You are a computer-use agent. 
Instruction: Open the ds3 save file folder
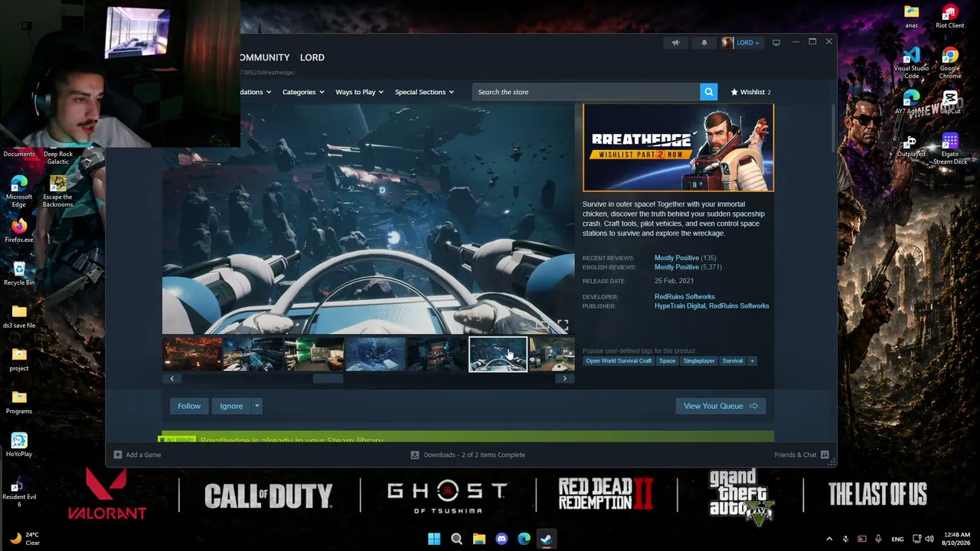pos(19,317)
